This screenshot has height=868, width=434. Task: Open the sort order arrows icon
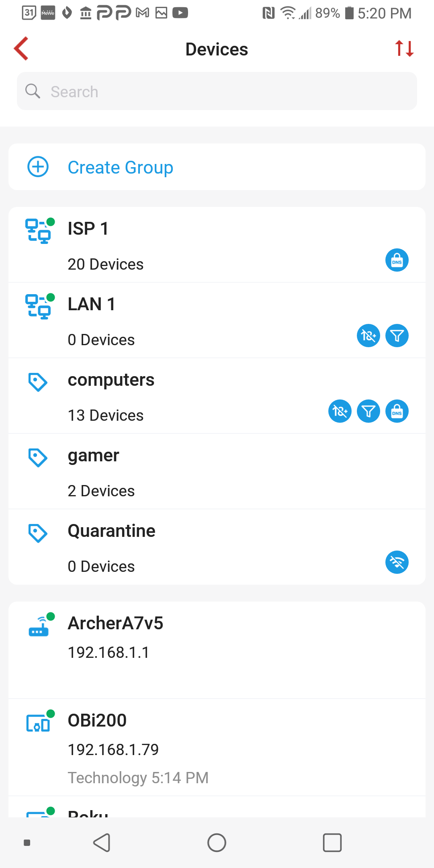404,49
